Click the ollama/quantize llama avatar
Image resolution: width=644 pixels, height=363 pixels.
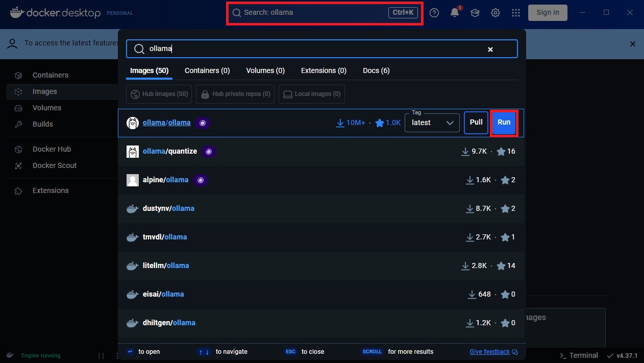(x=133, y=152)
